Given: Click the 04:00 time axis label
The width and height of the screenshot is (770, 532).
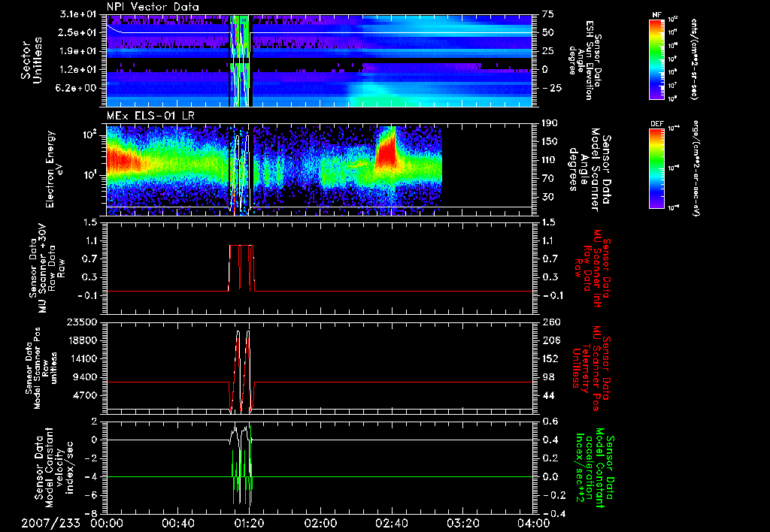Looking at the screenshot, I should tap(533, 523).
